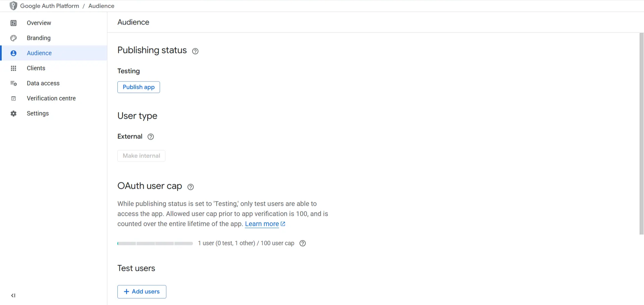Open the OAuth user cap help tooltip
644x305 pixels.
point(191,187)
